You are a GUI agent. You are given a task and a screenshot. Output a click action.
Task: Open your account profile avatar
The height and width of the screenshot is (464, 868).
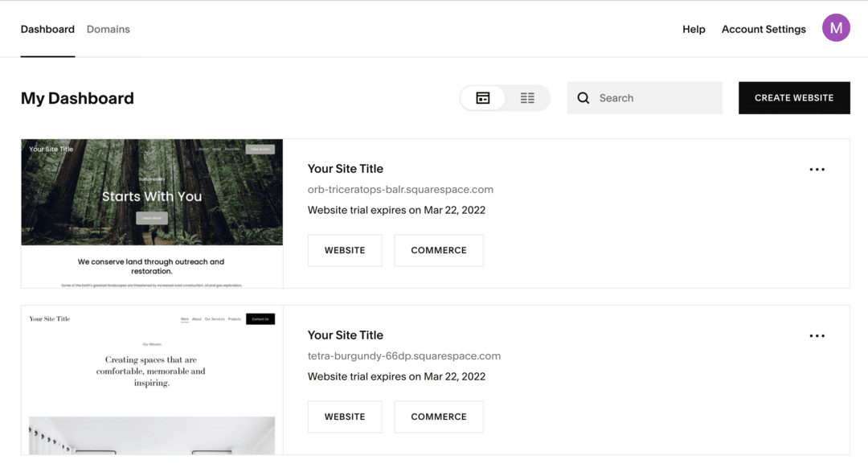point(836,27)
